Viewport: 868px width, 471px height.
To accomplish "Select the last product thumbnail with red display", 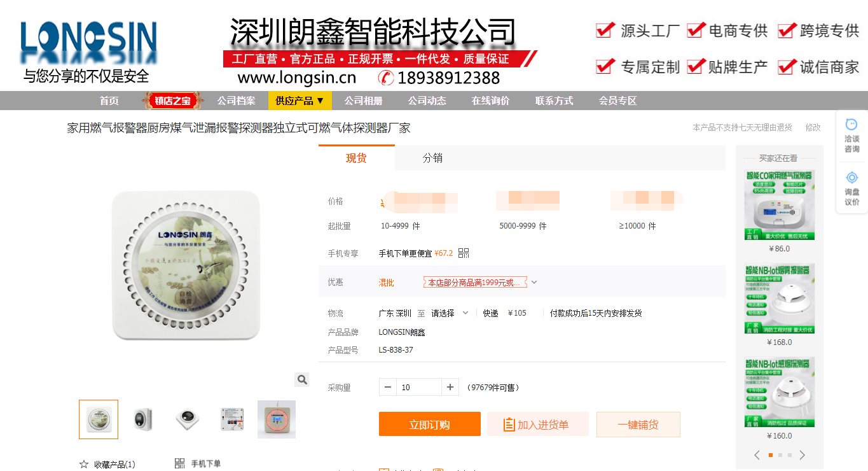I will click(277, 419).
